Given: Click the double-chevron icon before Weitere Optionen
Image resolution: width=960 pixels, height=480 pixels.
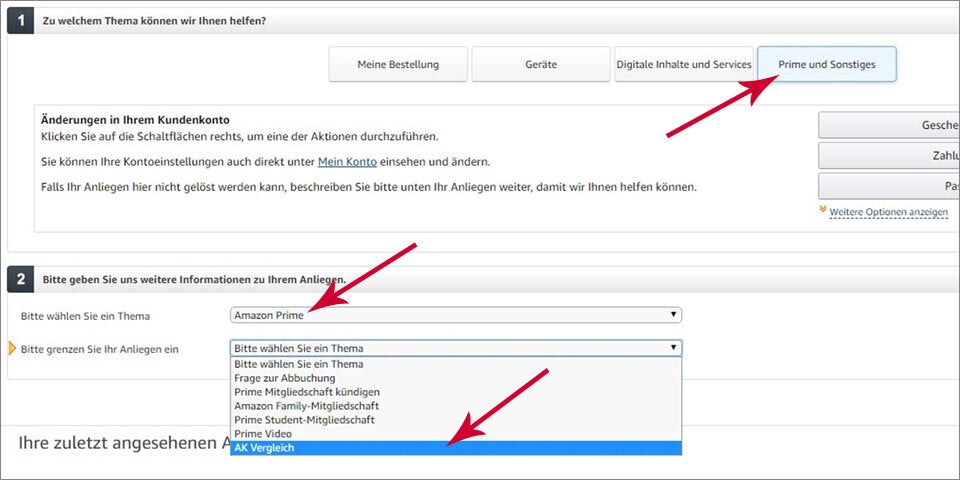Looking at the screenshot, I should [x=823, y=210].
